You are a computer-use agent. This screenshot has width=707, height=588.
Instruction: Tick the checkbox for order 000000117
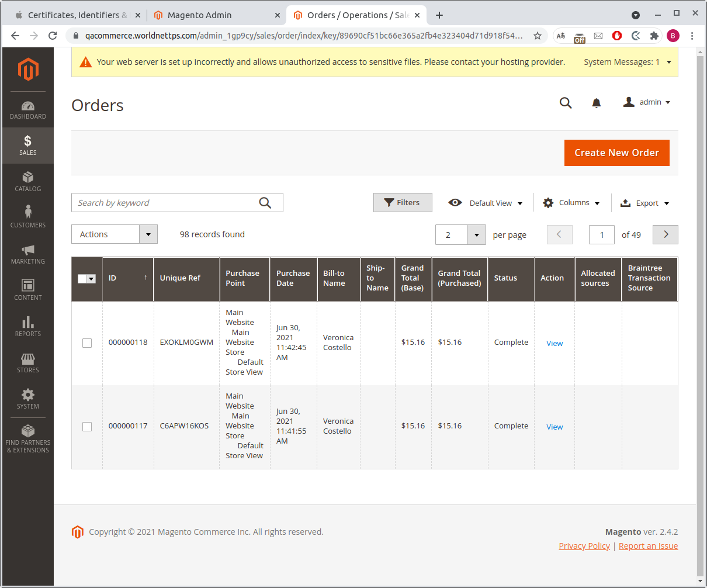point(87,427)
